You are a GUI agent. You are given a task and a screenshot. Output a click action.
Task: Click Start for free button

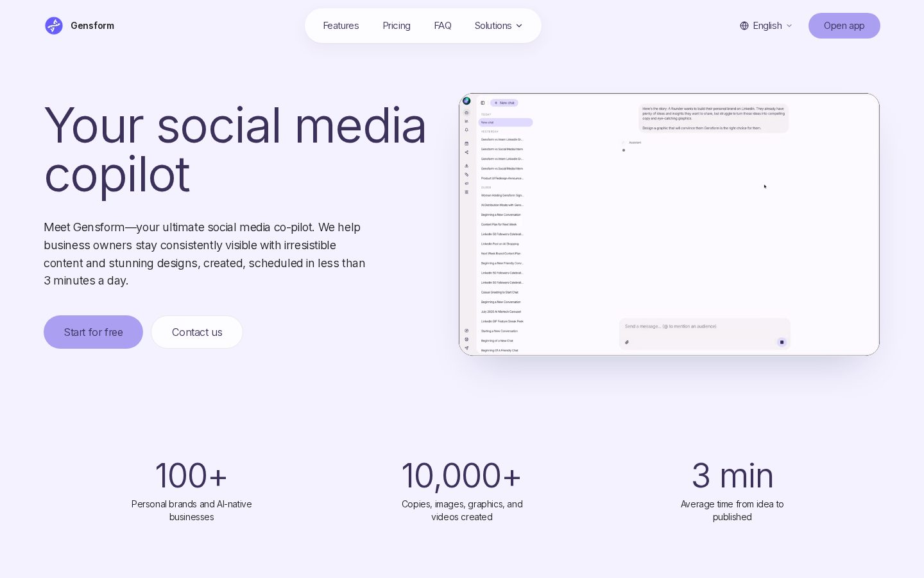[93, 332]
